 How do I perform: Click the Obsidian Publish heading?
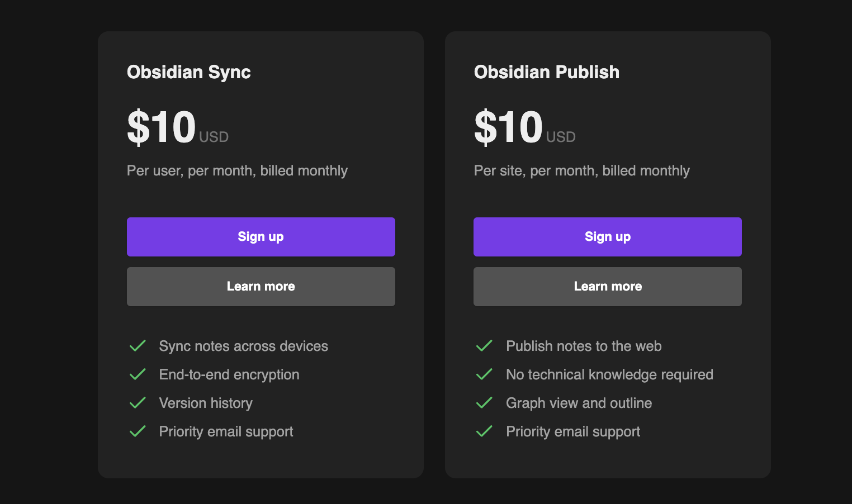(x=546, y=72)
